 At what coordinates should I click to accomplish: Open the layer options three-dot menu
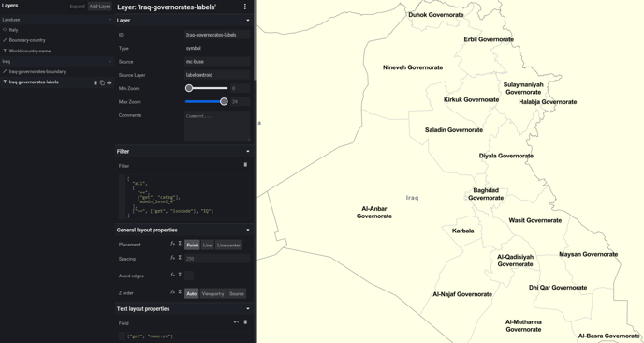click(x=245, y=7)
